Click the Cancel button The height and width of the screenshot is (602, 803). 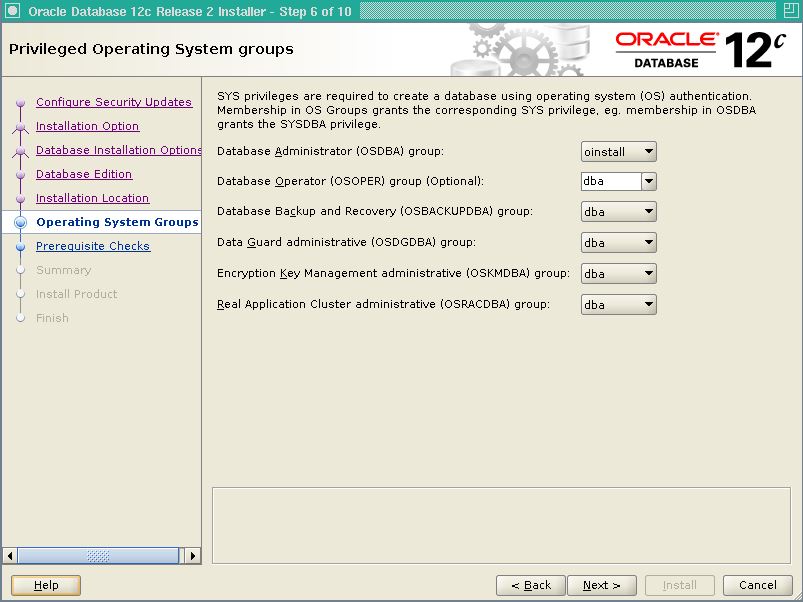(x=757, y=585)
